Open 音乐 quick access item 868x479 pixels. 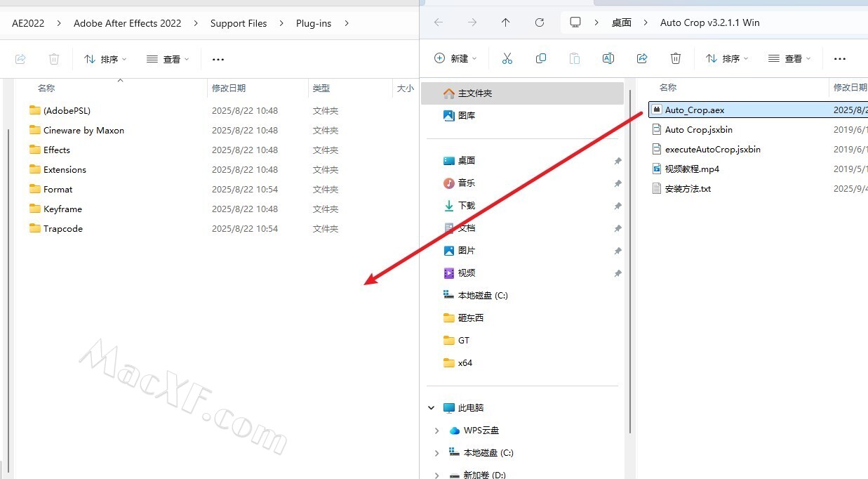[460, 183]
